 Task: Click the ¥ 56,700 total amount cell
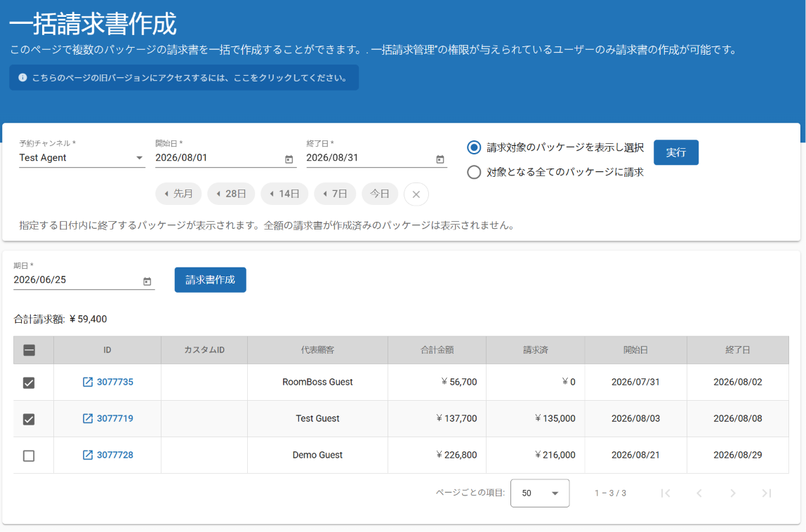437,382
